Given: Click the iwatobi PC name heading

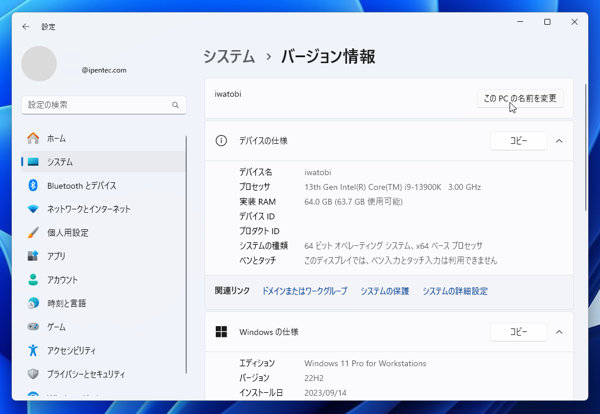Looking at the screenshot, I should point(228,94).
